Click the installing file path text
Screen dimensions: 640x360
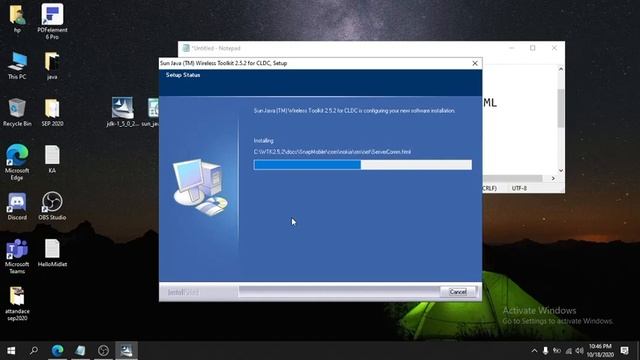332,152
